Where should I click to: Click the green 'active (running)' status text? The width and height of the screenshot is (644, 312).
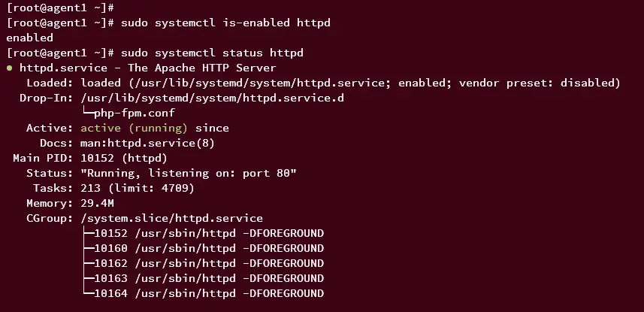pyautogui.click(x=134, y=129)
